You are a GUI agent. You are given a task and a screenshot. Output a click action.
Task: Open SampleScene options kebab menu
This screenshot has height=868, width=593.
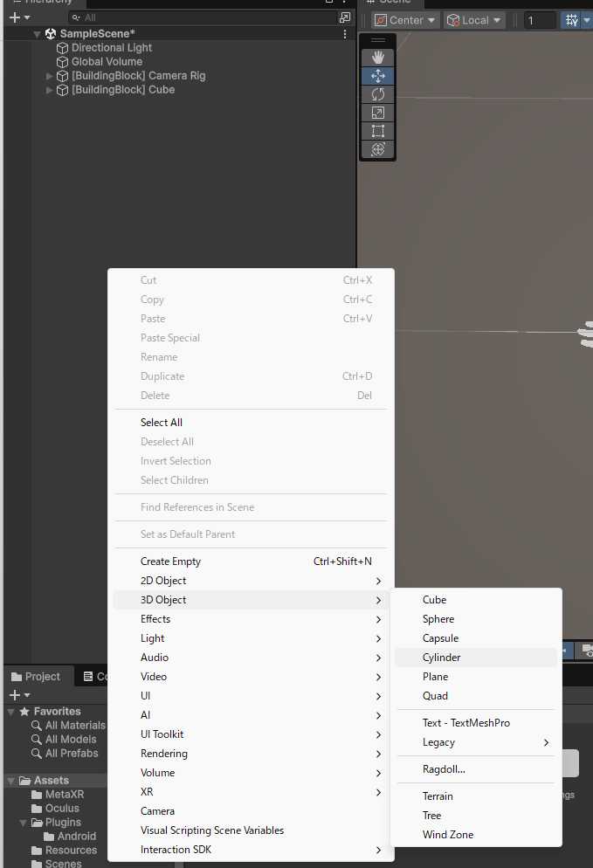tap(345, 34)
